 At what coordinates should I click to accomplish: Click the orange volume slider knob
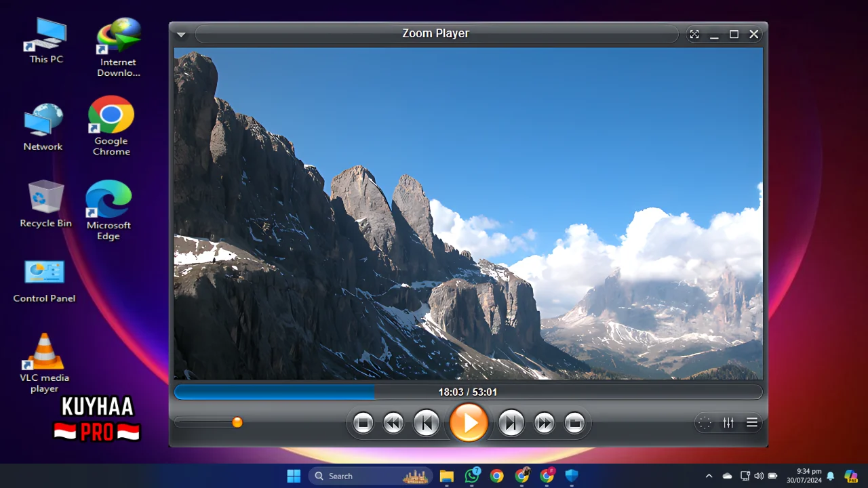[x=237, y=422]
